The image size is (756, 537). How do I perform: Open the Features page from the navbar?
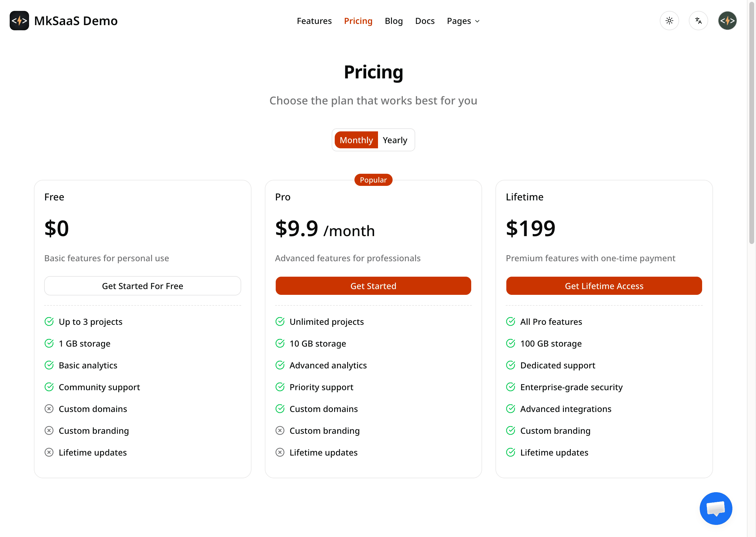tap(314, 21)
